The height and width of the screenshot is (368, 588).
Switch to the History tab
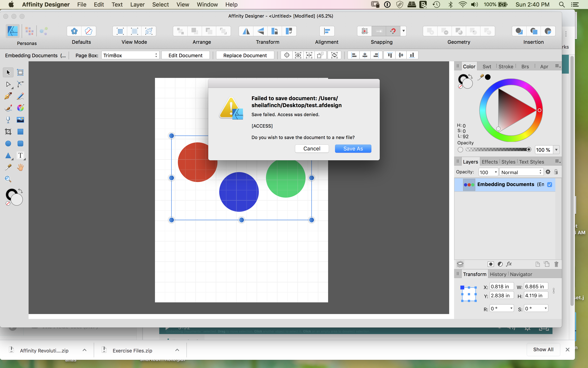498,274
